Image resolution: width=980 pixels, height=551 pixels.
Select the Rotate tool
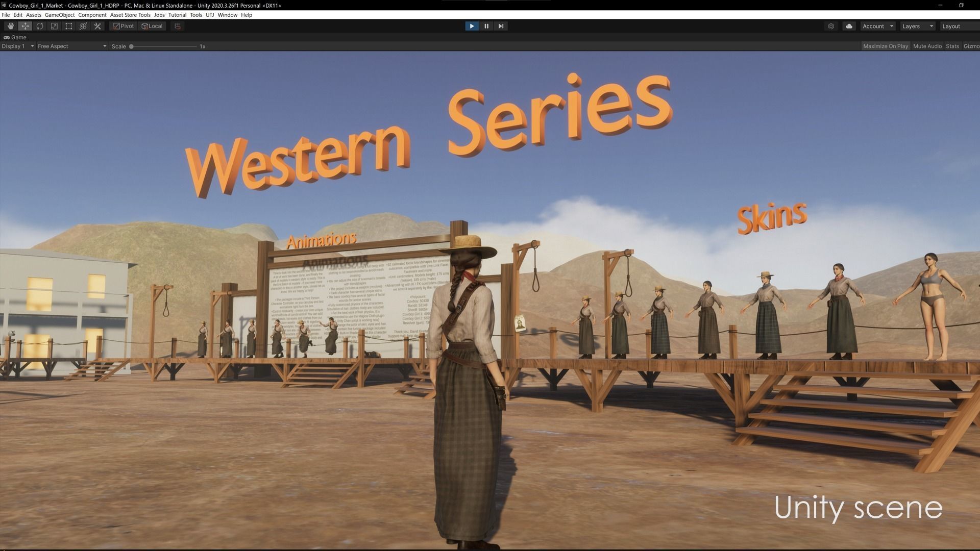[40, 26]
